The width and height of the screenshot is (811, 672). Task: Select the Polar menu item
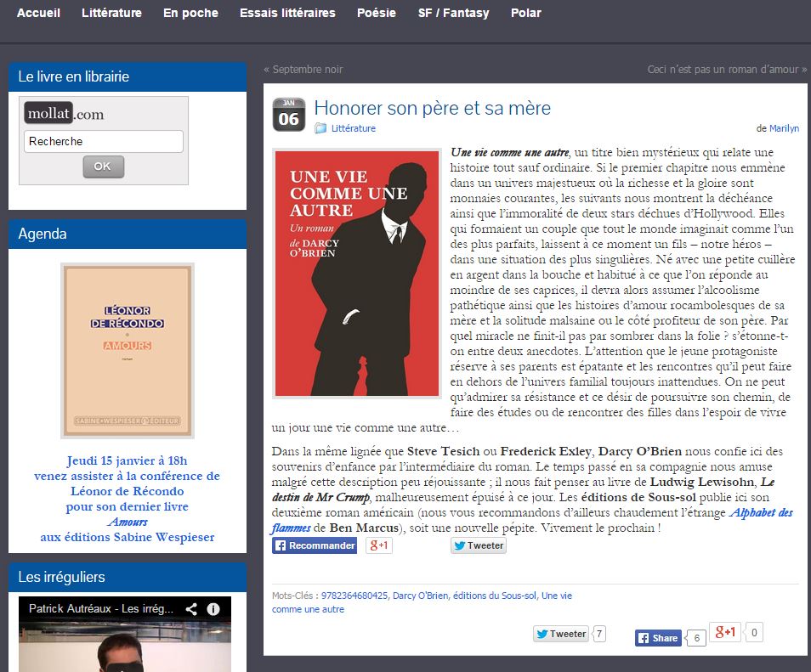[526, 13]
